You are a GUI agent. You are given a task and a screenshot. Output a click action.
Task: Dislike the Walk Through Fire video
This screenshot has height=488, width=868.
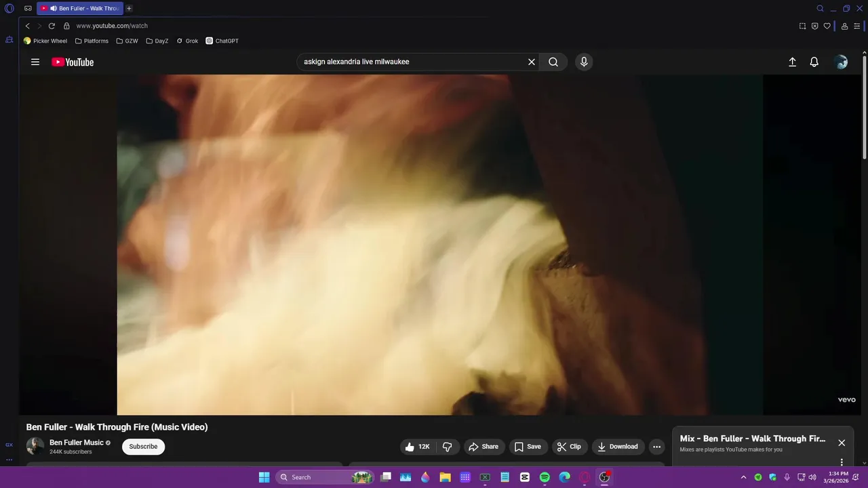[448, 447]
